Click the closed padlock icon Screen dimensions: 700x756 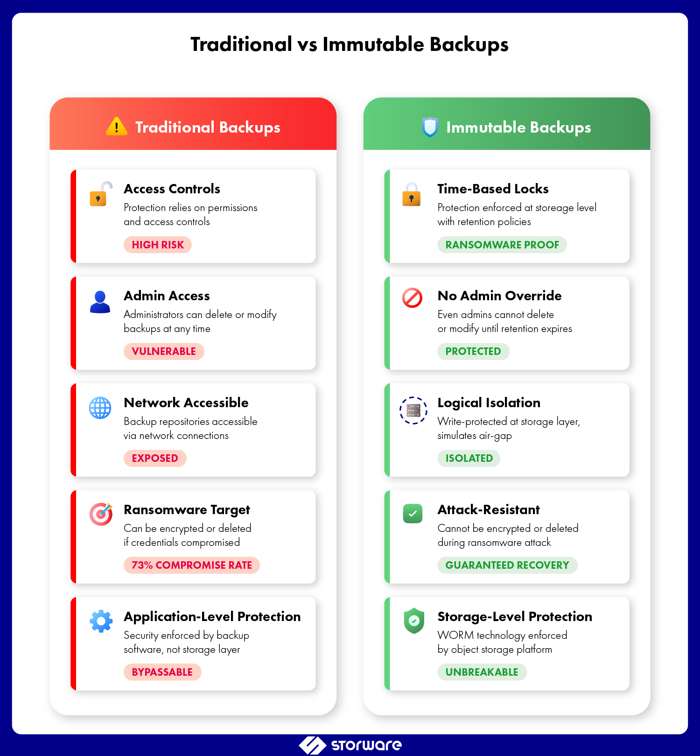click(411, 195)
